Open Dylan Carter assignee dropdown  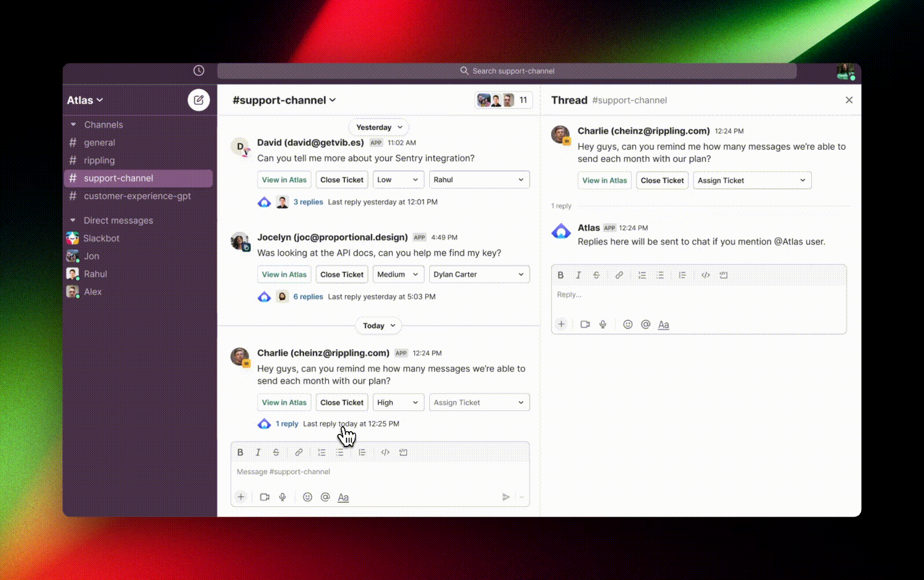479,274
